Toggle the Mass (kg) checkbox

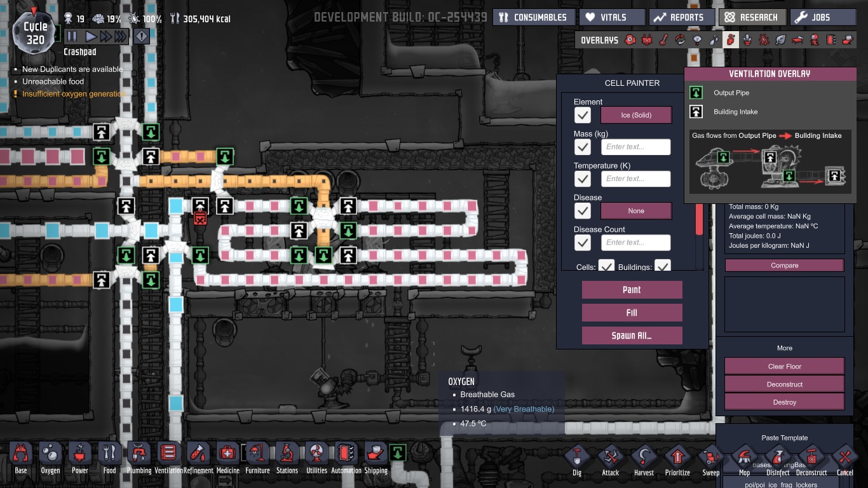[583, 147]
